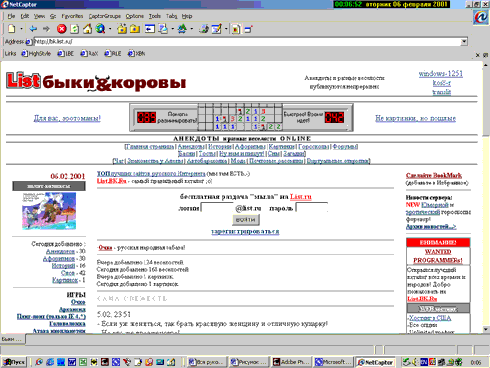Go forward with the right arrow icon
The height and width of the screenshot is (368, 490).
tap(46, 29)
